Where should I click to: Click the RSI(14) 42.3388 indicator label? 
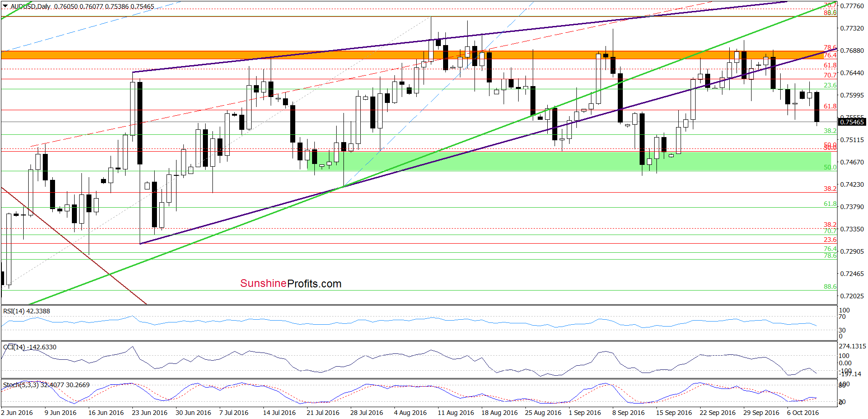pos(26,311)
